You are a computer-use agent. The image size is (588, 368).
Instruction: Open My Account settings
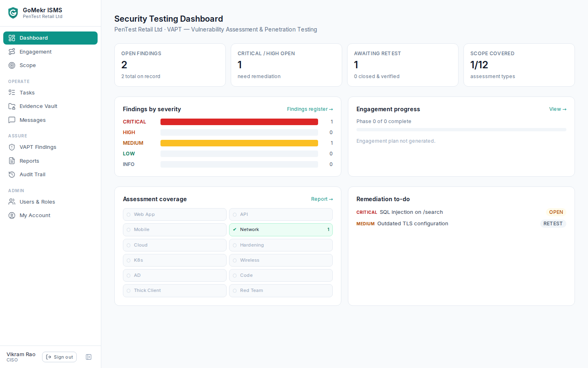coord(50,215)
